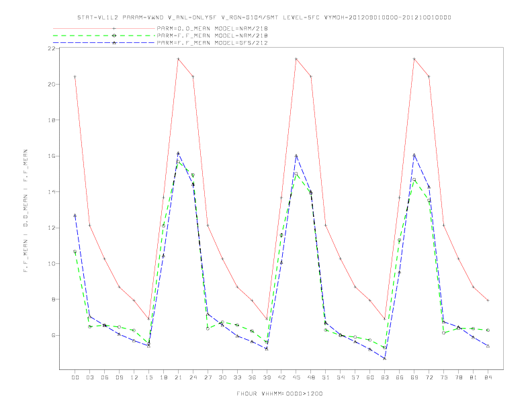
Task: Select legend entry PARM=F.F_MEAN MODEL=NAM/218
Action: tap(212, 36)
